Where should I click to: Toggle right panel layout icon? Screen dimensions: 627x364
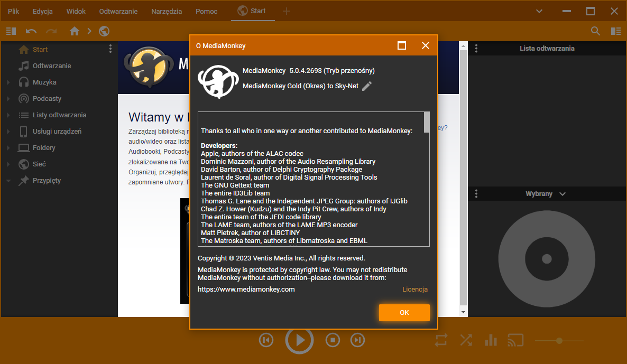coord(616,31)
